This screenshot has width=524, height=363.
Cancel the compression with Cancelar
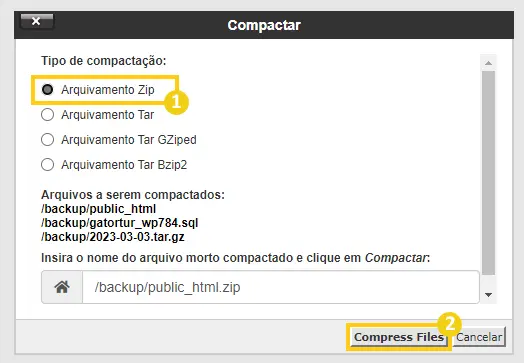click(x=479, y=337)
